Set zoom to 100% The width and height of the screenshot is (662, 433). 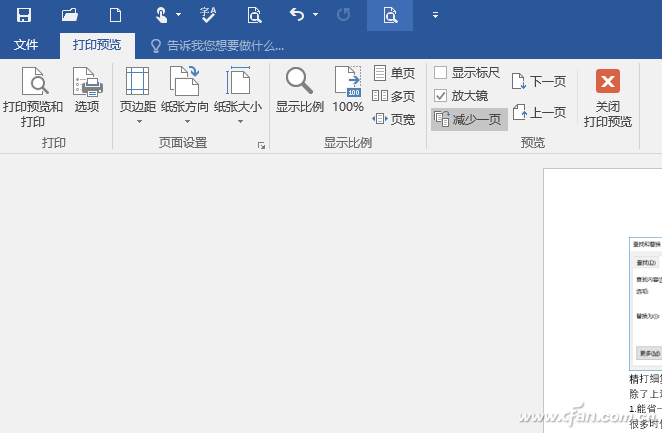[348, 90]
